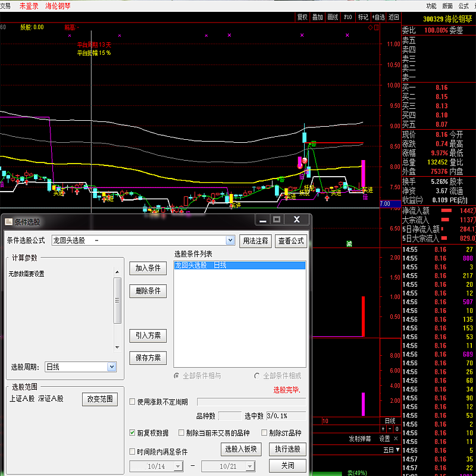Click the 执行选股 button
This screenshot has height=476, width=476.
tap(287, 449)
